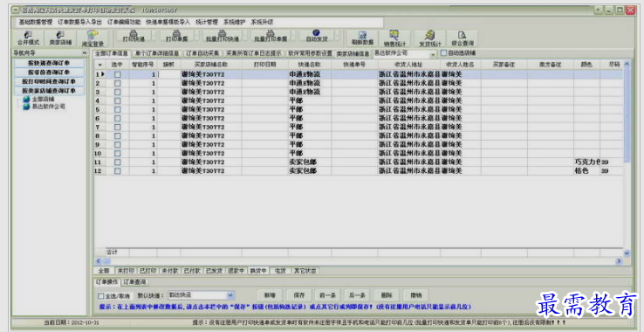Click the 按省份查询订单 sidebar button
Image resolution: width=644 pixels, height=332 pixels.
click(49, 73)
